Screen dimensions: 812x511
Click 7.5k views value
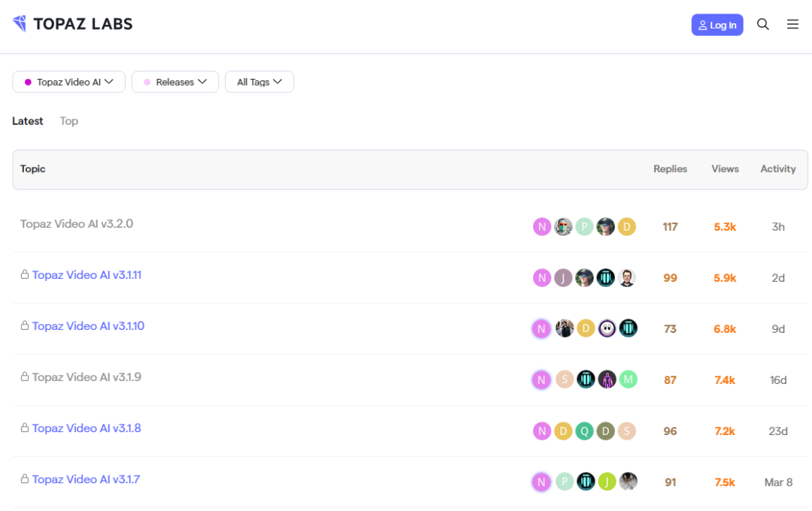[x=725, y=482]
